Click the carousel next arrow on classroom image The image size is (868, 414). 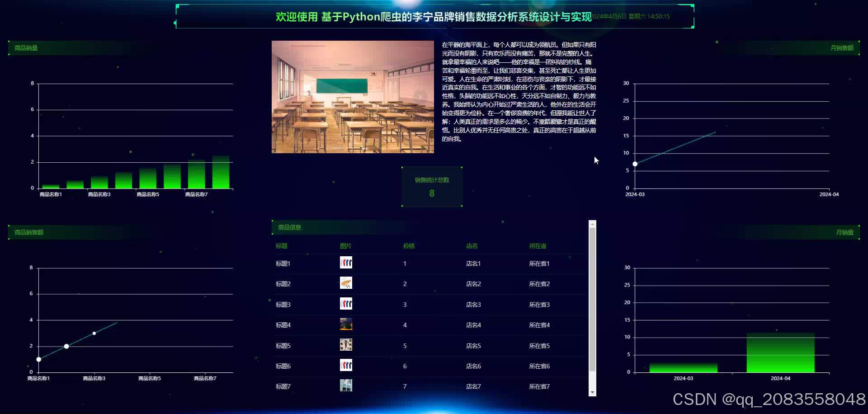click(420, 97)
